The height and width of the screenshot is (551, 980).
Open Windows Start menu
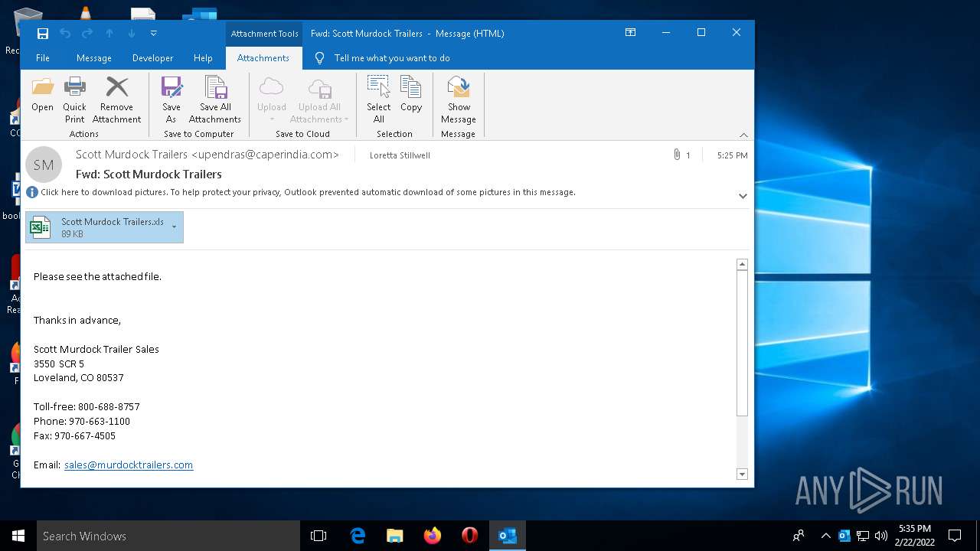coord(18,536)
